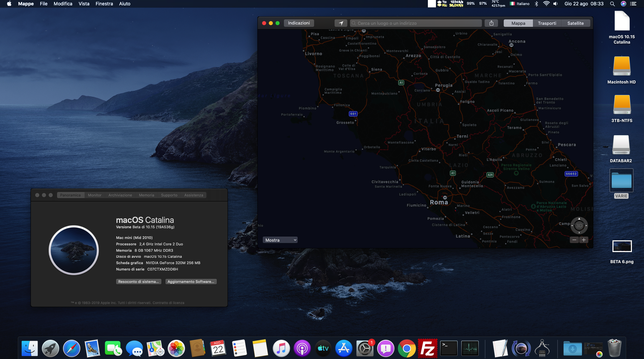This screenshot has width=644, height=359.
Task: Open the Modifica menu
Action: click(63, 4)
